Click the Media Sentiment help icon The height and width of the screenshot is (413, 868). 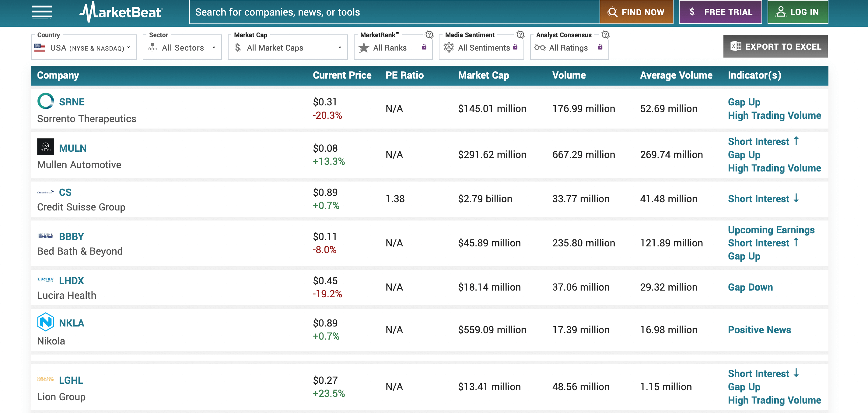[520, 34]
